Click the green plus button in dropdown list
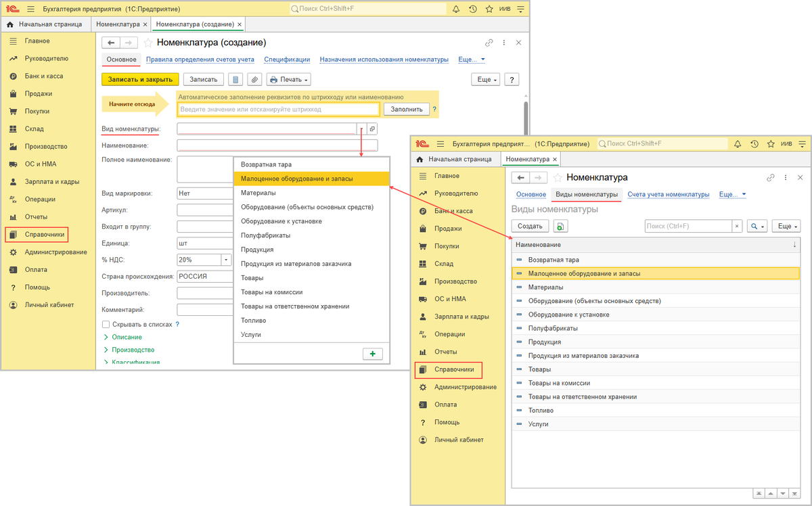The height and width of the screenshot is (506, 812). pos(372,354)
